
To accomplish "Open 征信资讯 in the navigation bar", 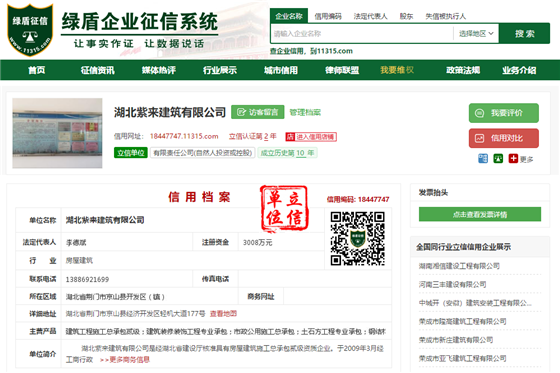I will tap(98, 70).
